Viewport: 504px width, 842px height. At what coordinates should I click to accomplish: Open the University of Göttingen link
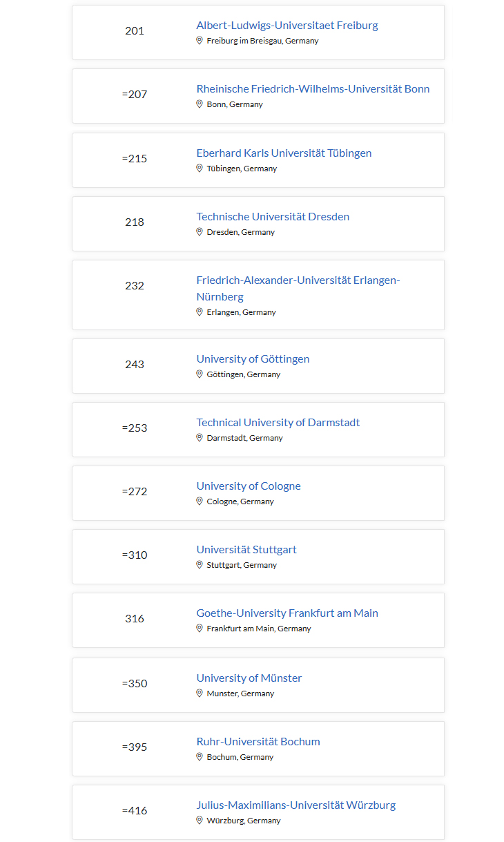coord(253,359)
